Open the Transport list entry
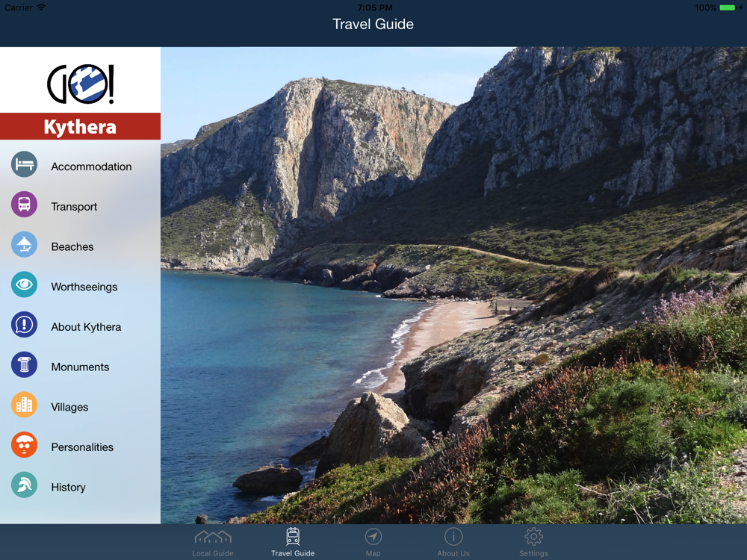The height and width of the screenshot is (560, 747). click(80, 206)
